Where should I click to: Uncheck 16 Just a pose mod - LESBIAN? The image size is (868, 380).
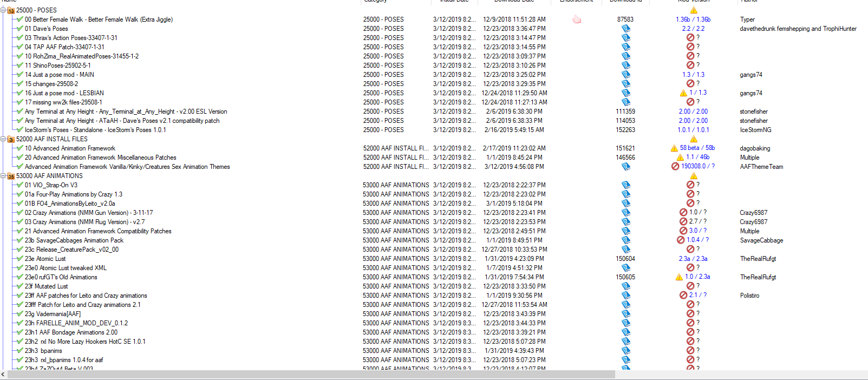click(x=20, y=93)
